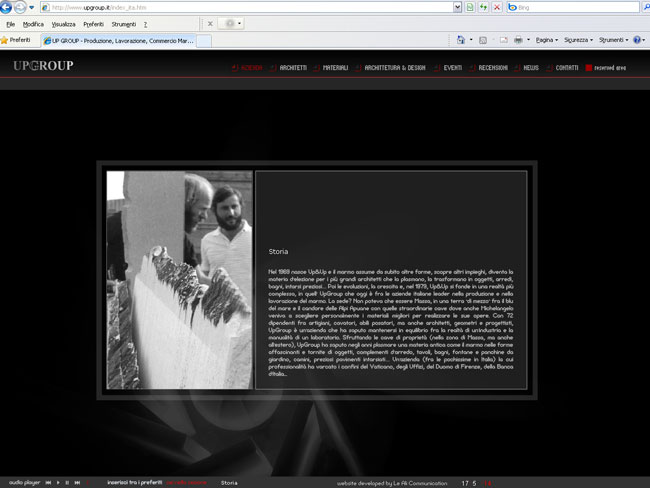Image resolution: width=650 pixels, height=488 pixels.
Task: Close the toolbar with the small X
Action: coord(210,24)
